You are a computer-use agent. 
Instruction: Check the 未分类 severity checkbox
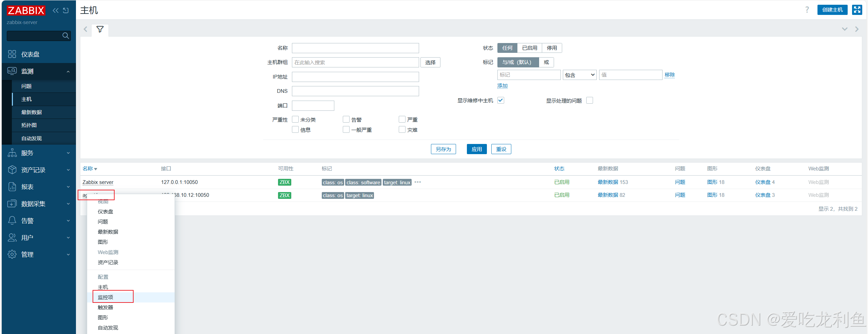[x=295, y=119]
